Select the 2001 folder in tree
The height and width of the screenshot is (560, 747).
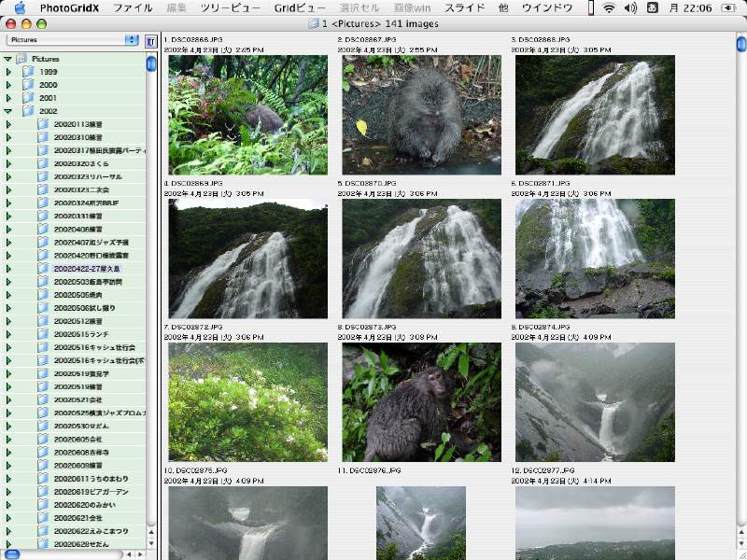(48, 98)
